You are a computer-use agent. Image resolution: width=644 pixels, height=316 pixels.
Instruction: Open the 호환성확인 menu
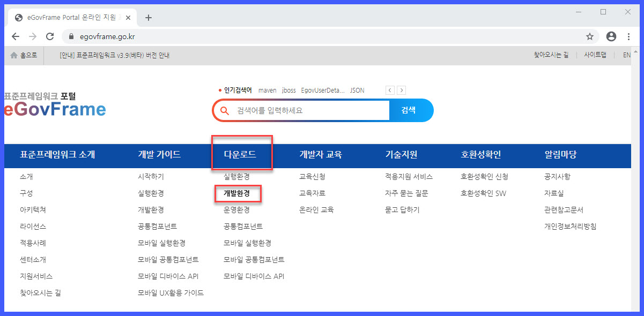tap(480, 155)
